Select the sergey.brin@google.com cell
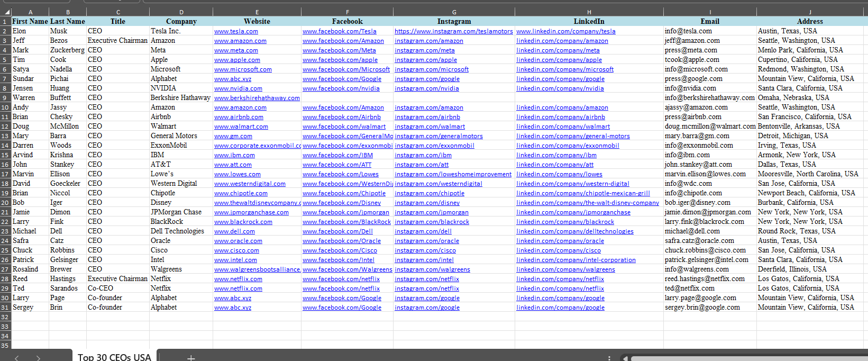 710,307
